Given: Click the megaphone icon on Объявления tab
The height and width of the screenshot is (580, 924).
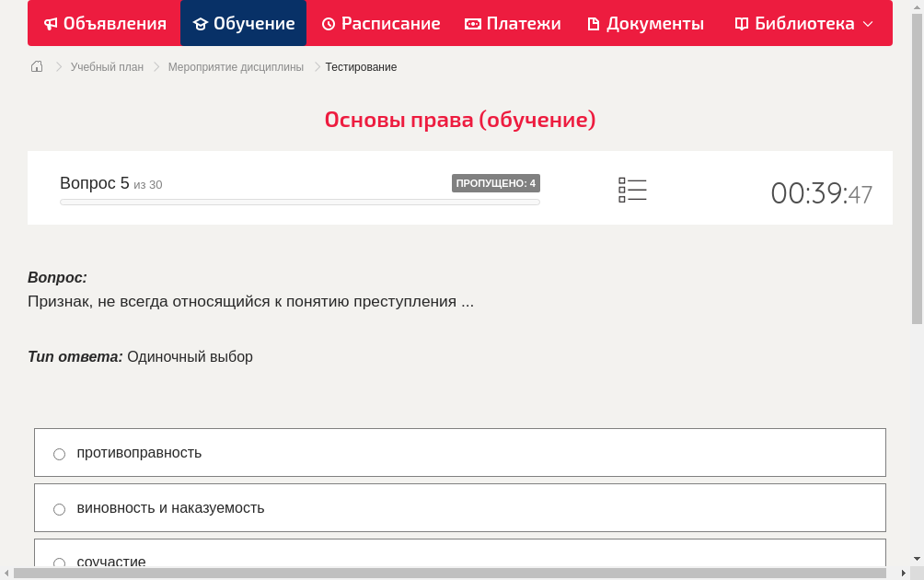Looking at the screenshot, I should pos(51,23).
